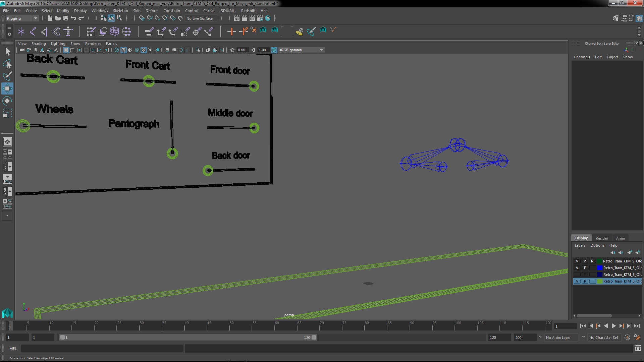This screenshot has width=644, height=362.
Task: Switch to the Render layer tab
Action: pyautogui.click(x=602, y=238)
